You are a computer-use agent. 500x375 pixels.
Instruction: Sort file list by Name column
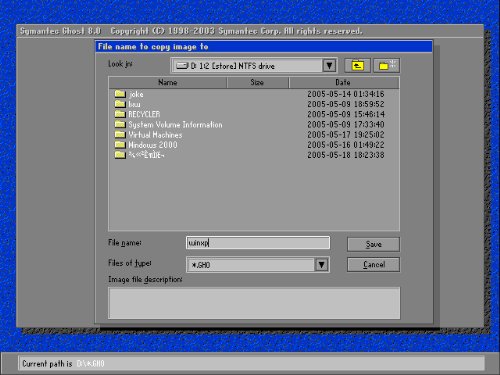coord(168,82)
